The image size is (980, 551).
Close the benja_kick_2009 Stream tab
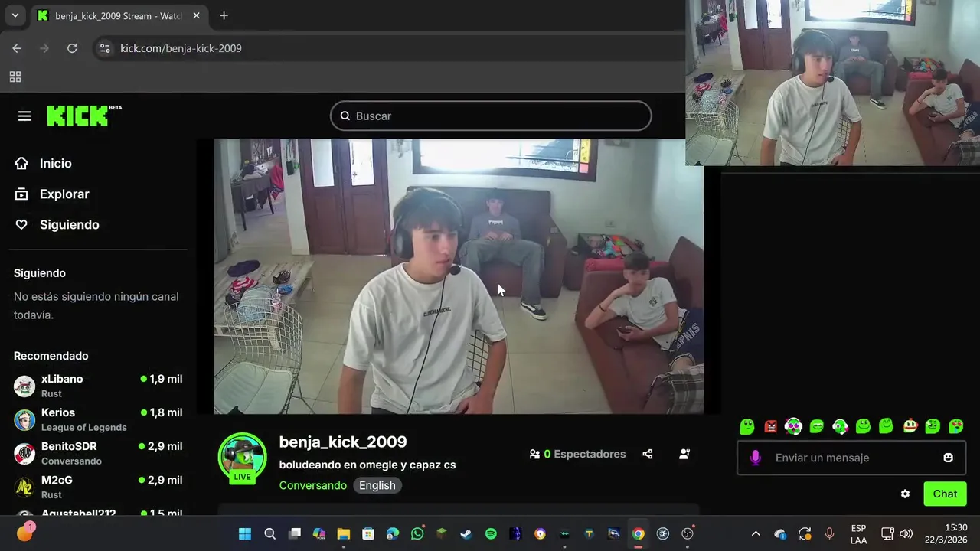(x=196, y=15)
